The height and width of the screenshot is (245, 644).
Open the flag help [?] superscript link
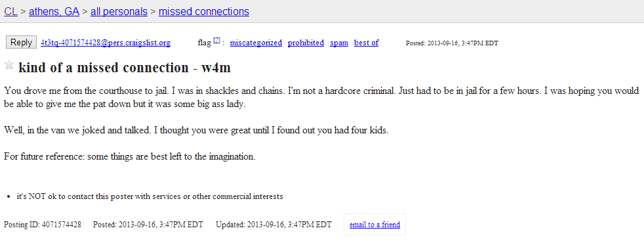pyautogui.click(x=217, y=40)
